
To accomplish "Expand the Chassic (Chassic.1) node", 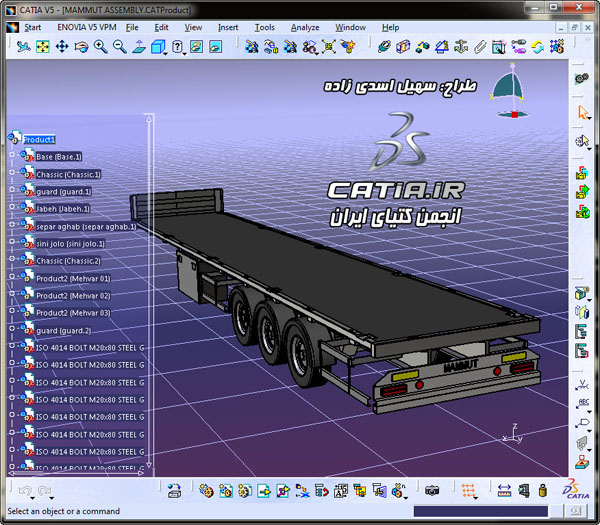I will 12,172.
